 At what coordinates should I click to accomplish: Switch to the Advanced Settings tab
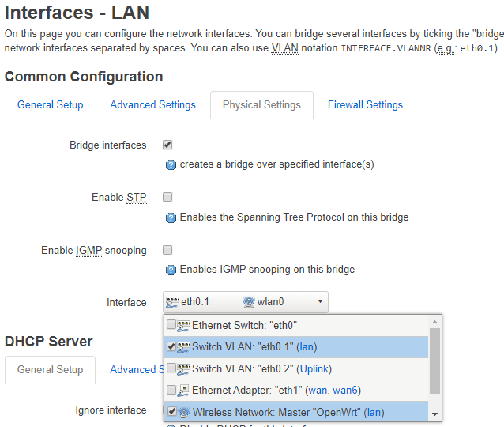point(152,104)
